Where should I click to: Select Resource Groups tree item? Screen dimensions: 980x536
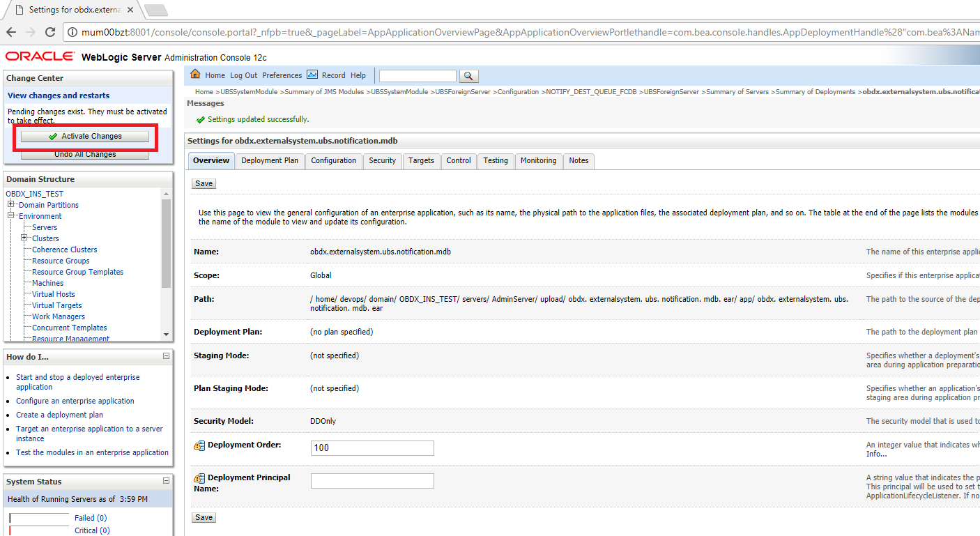(61, 261)
